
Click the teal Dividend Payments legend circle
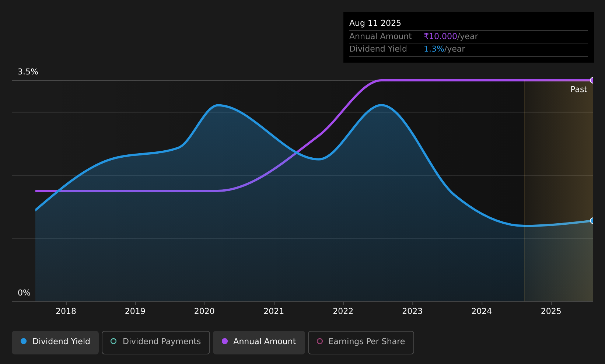pos(113,341)
